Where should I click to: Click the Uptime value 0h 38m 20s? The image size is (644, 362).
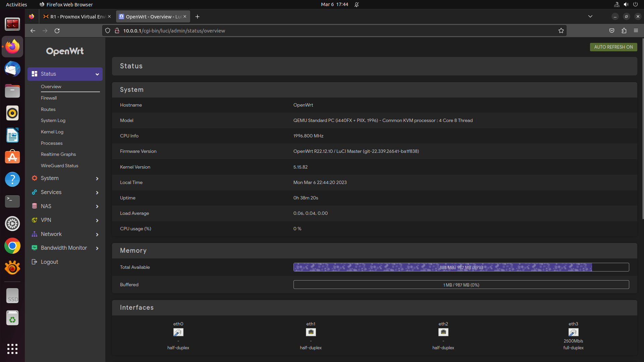click(x=306, y=198)
